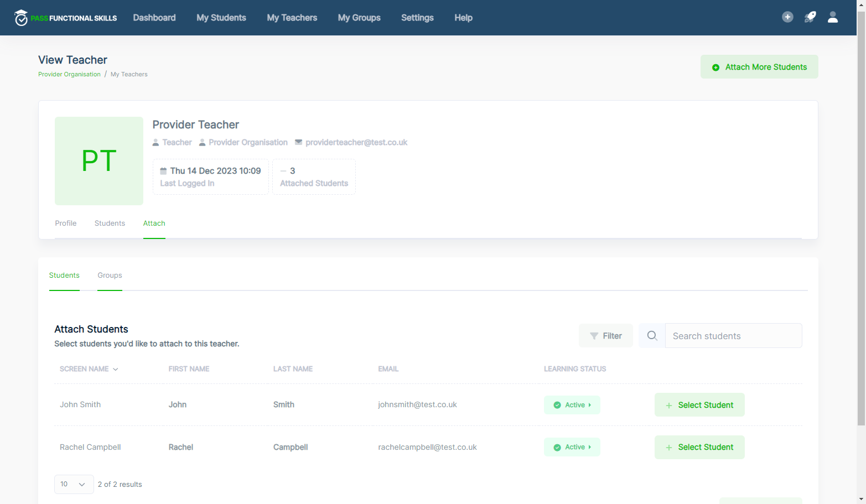The height and width of the screenshot is (504, 866).
Task: Click the Email column header
Action: 388,369
